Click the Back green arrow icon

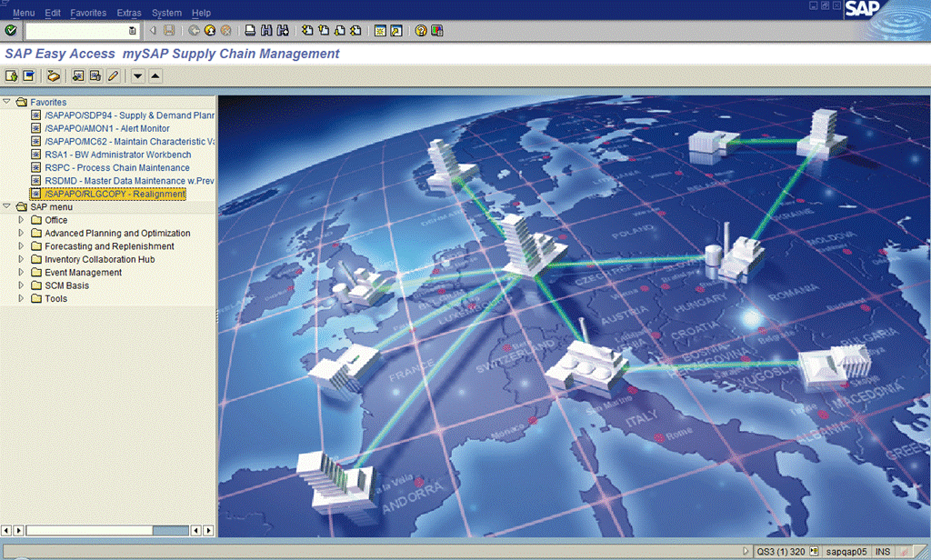[x=194, y=30]
